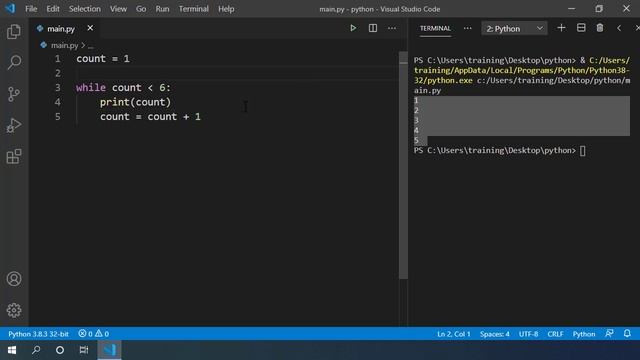Split the terminal pane
Viewport: 640px width, 360px height.
(x=581, y=28)
